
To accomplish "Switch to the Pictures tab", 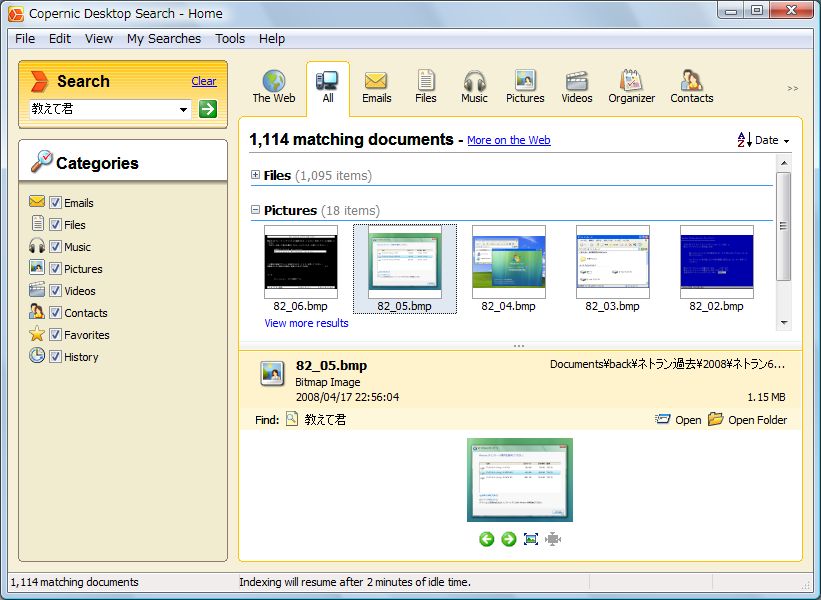I will point(525,87).
